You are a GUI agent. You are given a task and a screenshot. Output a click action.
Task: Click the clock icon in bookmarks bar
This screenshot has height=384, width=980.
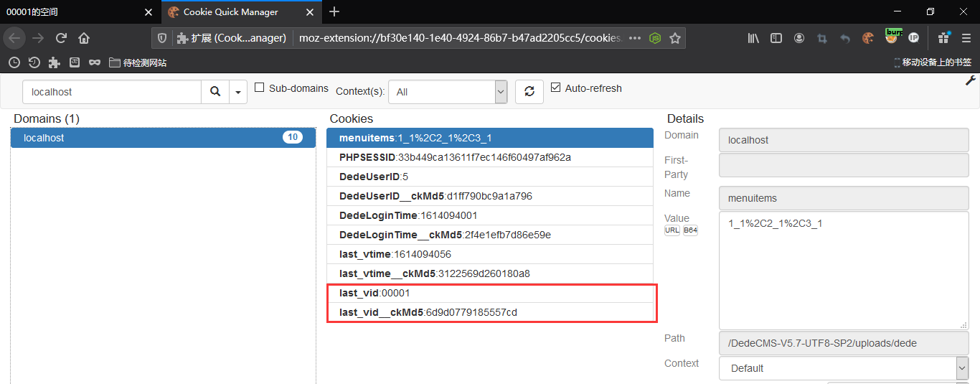14,62
